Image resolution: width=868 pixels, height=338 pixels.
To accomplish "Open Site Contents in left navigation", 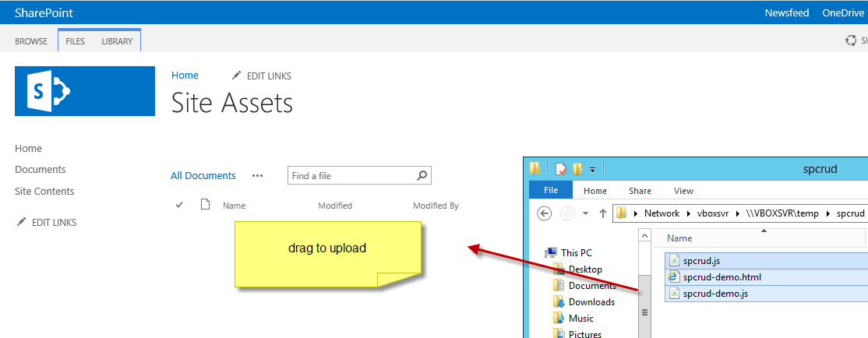I will point(44,191).
